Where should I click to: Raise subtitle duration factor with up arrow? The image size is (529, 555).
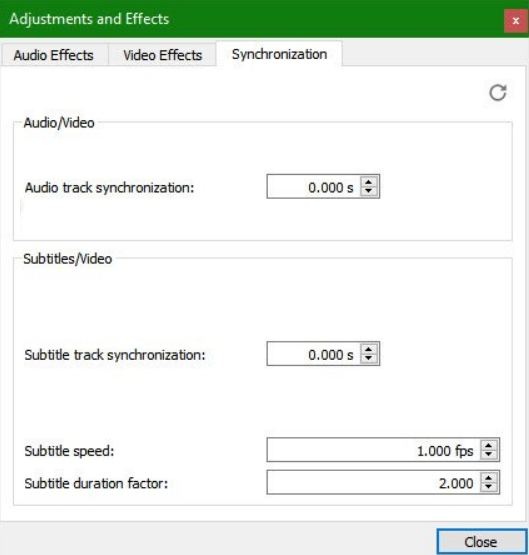point(489,478)
